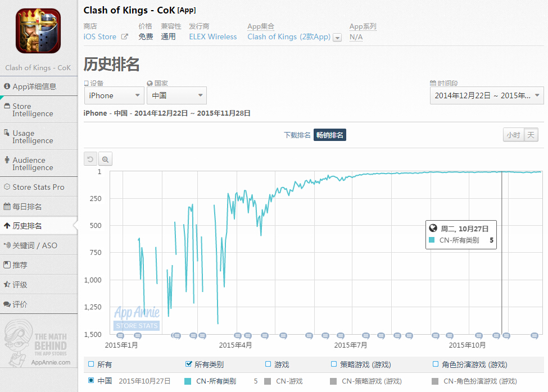Click the Audience Intelligence person icon
Image resolution: width=548 pixels, height=392 pixels.
7,160
